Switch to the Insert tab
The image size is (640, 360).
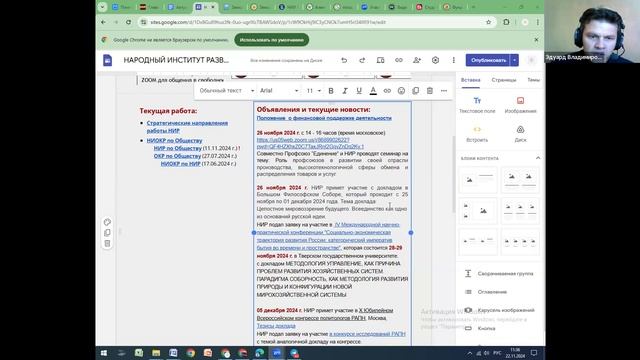(471, 80)
